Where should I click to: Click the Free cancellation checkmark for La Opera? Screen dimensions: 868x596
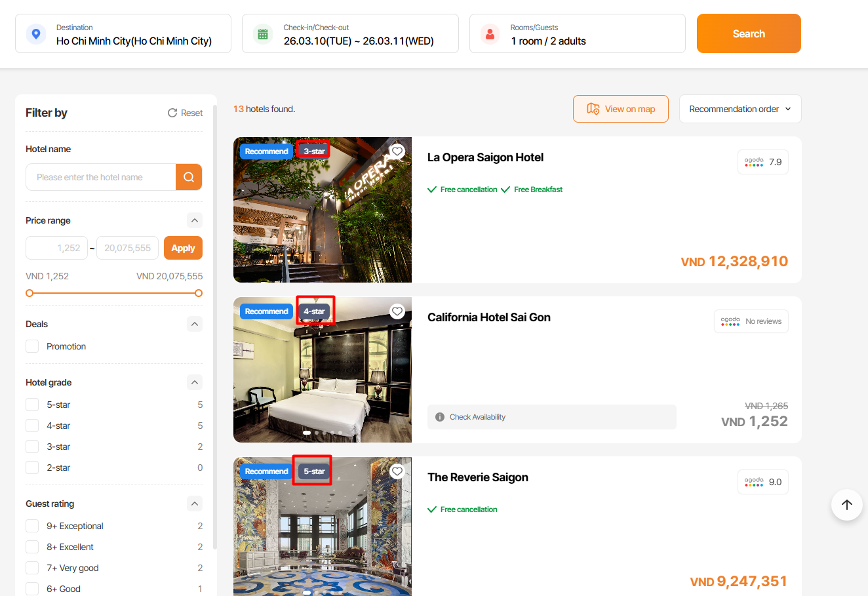point(432,189)
